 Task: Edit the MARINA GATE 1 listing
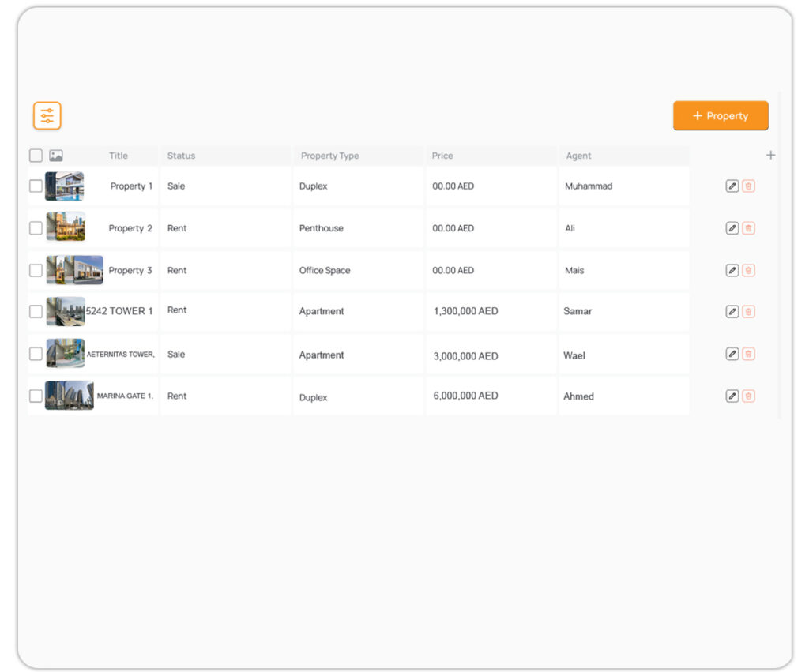732,396
